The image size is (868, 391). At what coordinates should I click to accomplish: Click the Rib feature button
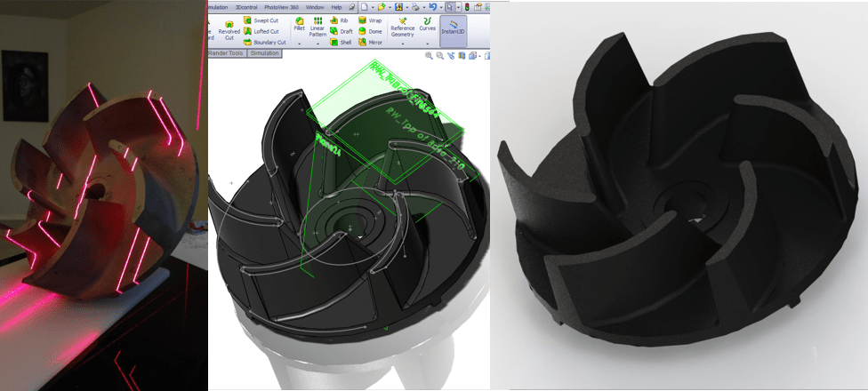(339, 20)
